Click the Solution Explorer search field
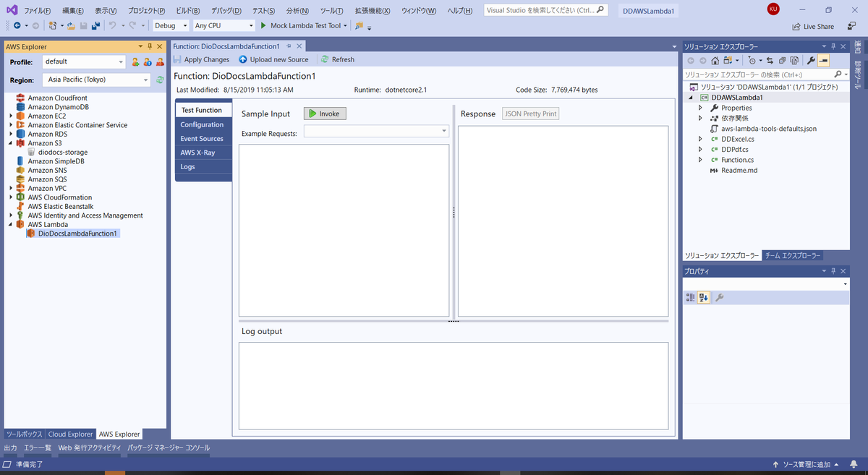 (x=758, y=74)
